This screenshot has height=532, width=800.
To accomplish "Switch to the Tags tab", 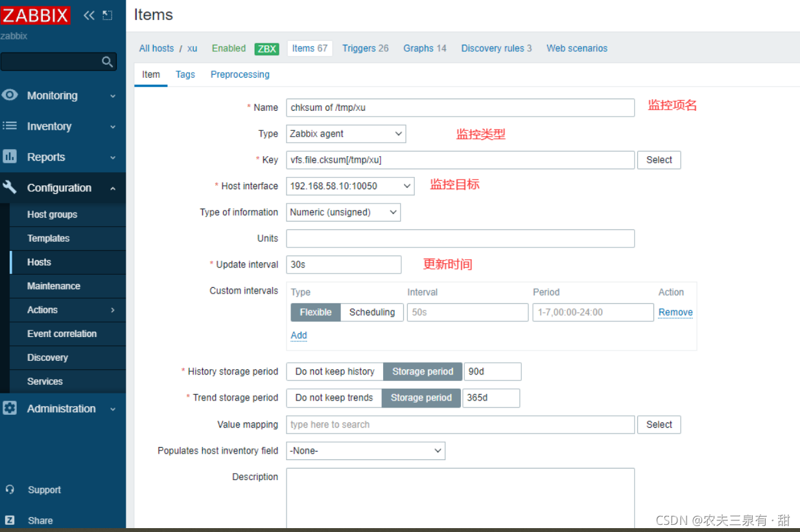I will click(x=185, y=75).
